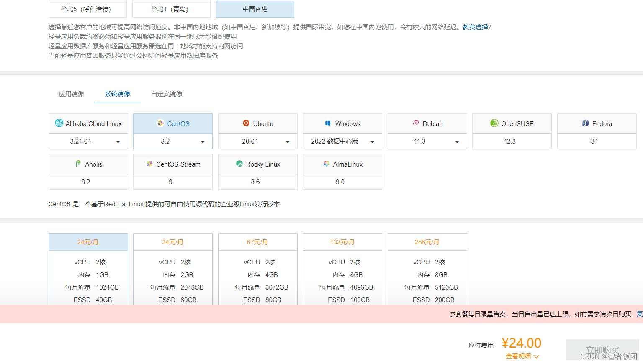Click the OpenSUSE logo icon

coord(494,123)
